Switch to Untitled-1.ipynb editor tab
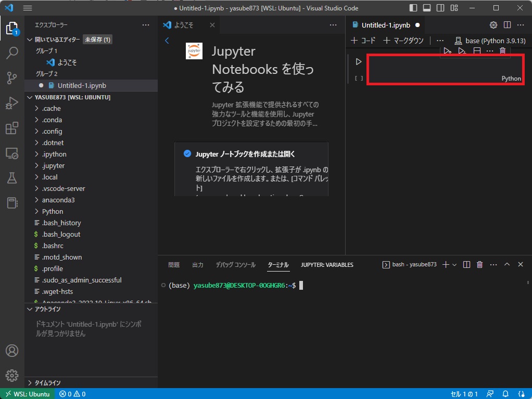This screenshot has height=399, width=532. pos(386,25)
